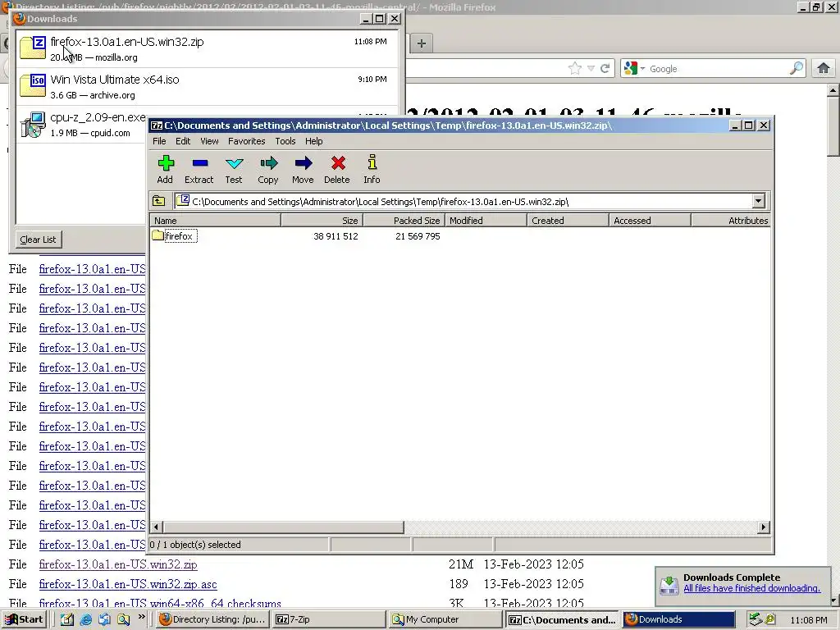
Task: Click the 7-Zip horizontal scrollbar thumb
Action: coord(283,527)
